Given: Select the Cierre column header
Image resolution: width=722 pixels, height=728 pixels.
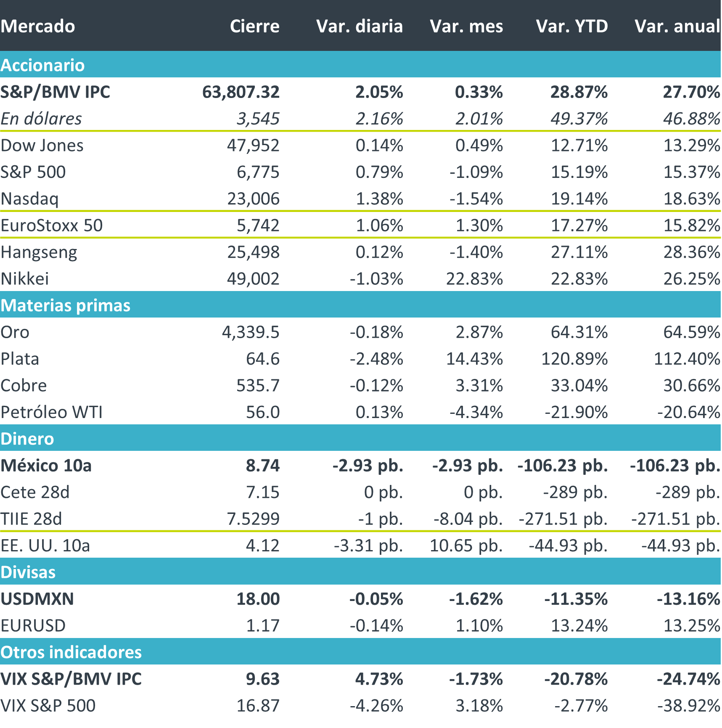Looking at the screenshot, I should click(254, 26).
